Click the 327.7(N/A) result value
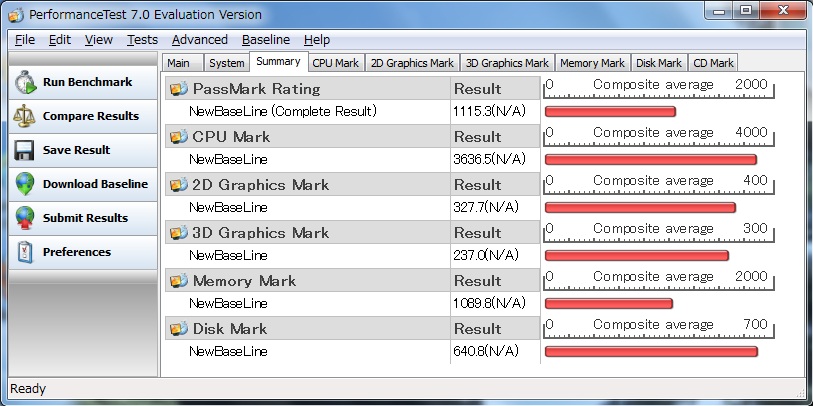Screen dimensions: 813x406 click(x=486, y=207)
